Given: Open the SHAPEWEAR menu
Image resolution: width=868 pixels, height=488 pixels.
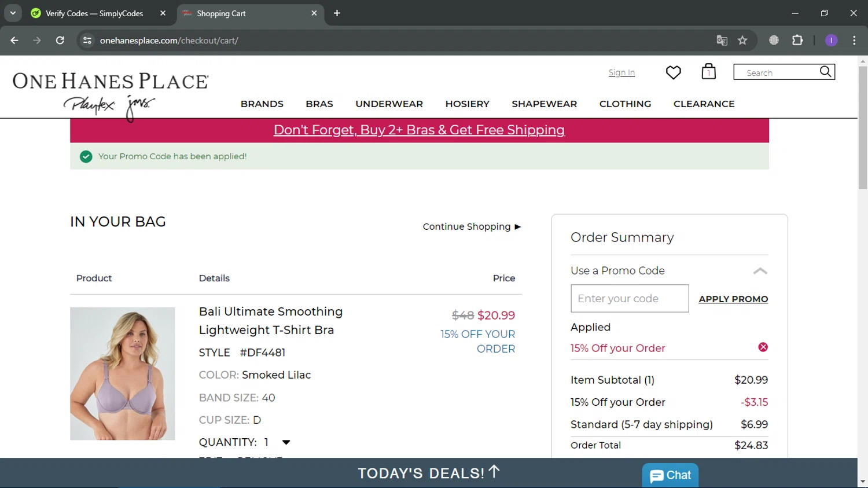Looking at the screenshot, I should 544,104.
